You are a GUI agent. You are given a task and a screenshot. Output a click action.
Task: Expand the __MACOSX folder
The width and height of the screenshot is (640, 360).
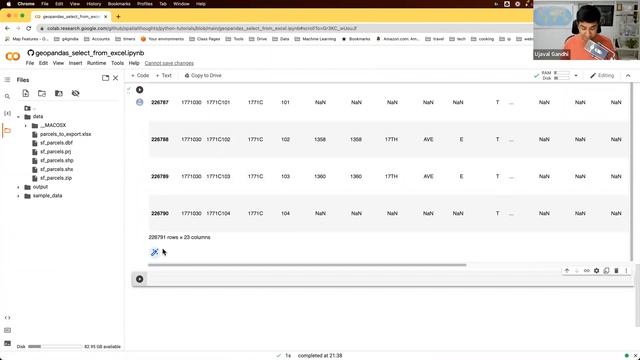(x=26, y=125)
